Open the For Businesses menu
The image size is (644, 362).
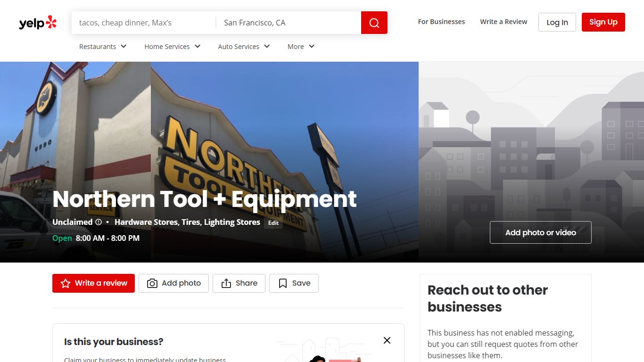pyautogui.click(x=441, y=22)
